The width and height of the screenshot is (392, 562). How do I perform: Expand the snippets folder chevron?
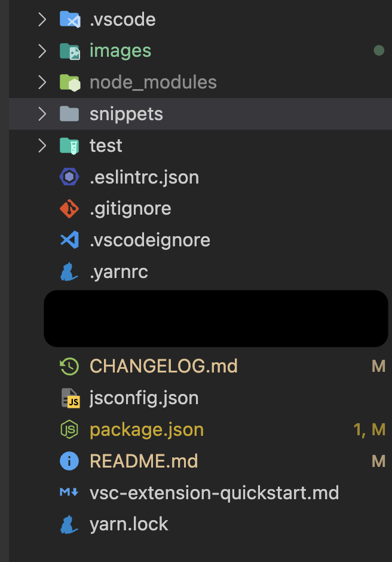[x=42, y=114]
